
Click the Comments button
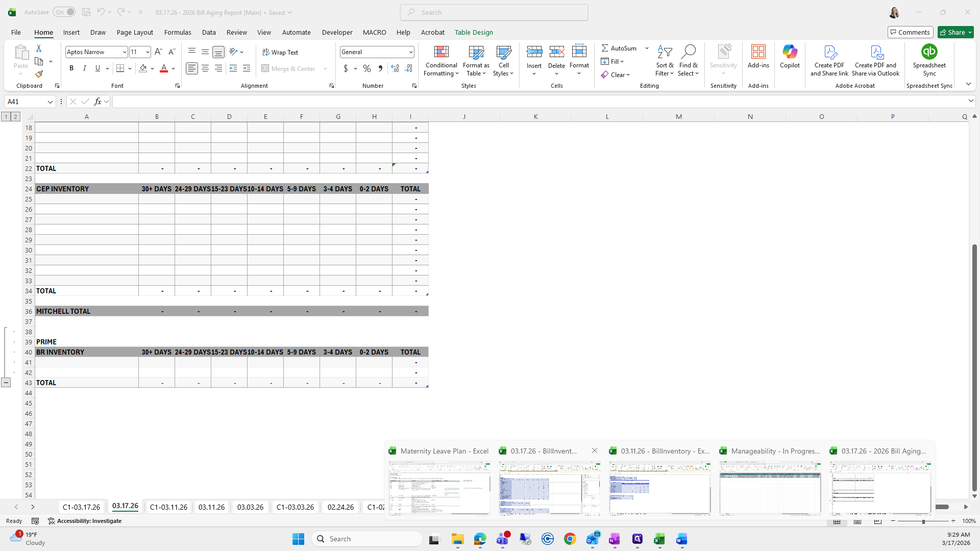point(910,32)
